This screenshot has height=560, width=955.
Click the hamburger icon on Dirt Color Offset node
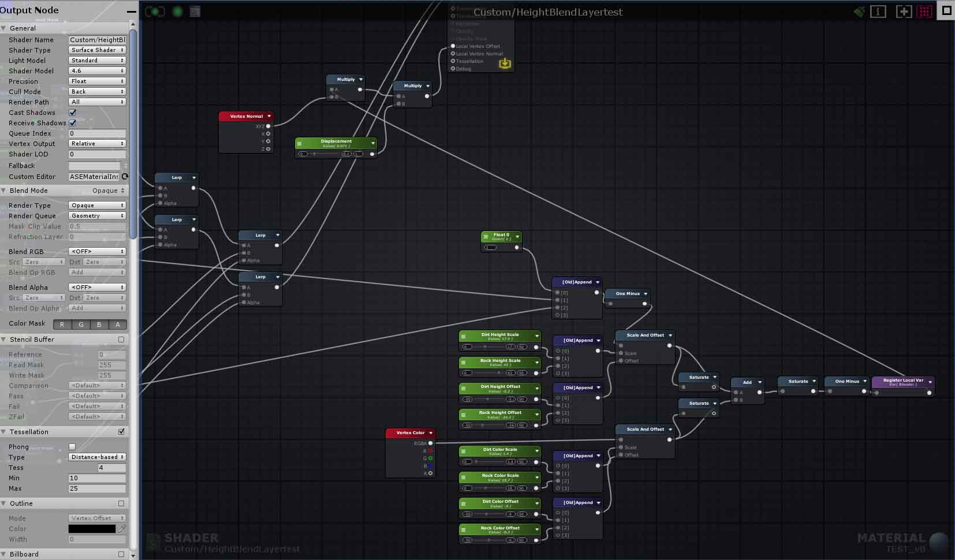463,503
